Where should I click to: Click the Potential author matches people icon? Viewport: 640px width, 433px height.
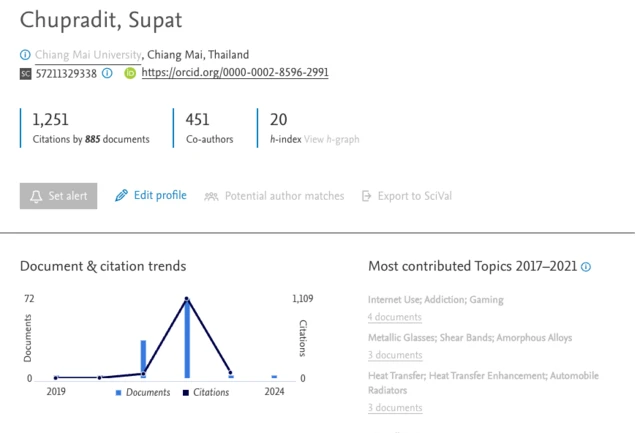click(x=211, y=196)
